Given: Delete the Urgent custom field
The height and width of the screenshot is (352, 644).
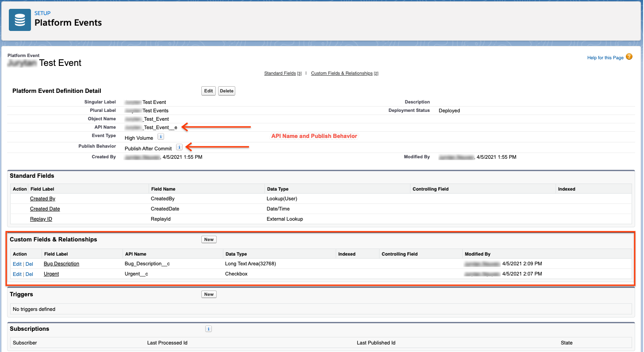Looking at the screenshot, I should (x=29, y=274).
